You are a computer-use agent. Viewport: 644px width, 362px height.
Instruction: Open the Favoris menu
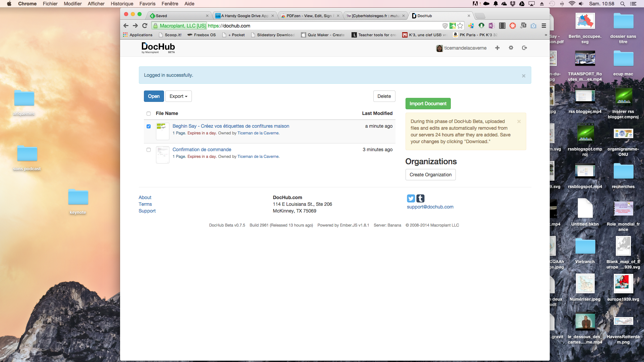[x=148, y=4]
